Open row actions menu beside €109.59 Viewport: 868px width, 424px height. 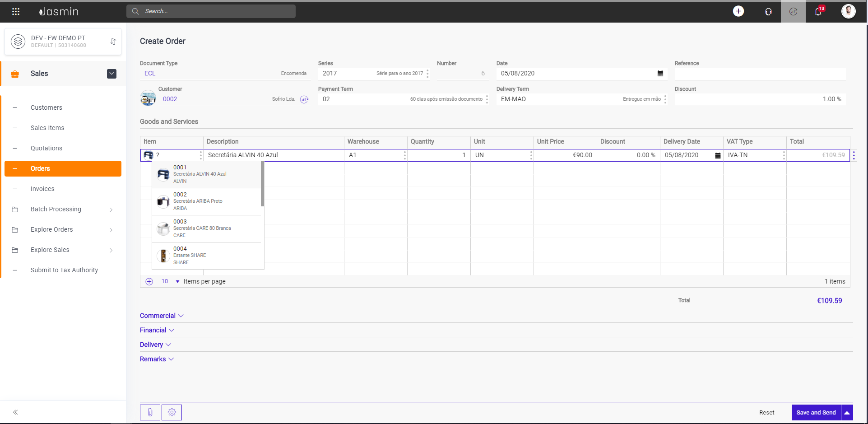(854, 155)
